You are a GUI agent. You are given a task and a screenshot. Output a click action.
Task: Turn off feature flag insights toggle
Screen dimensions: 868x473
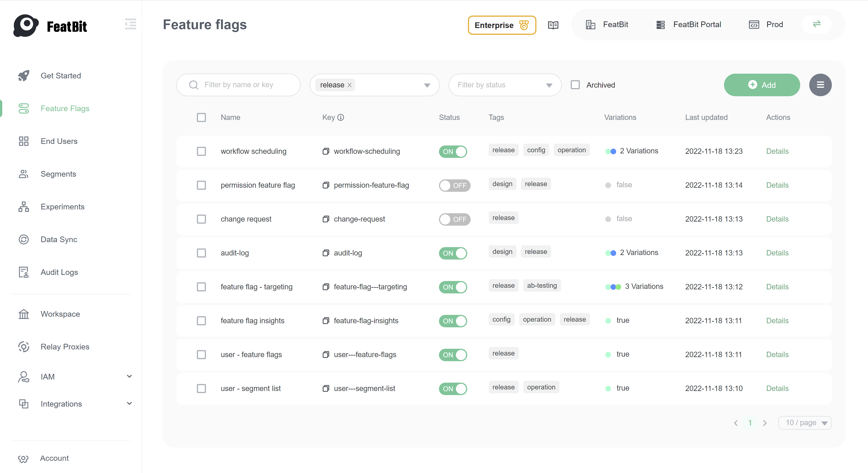[x=453, y=321]
